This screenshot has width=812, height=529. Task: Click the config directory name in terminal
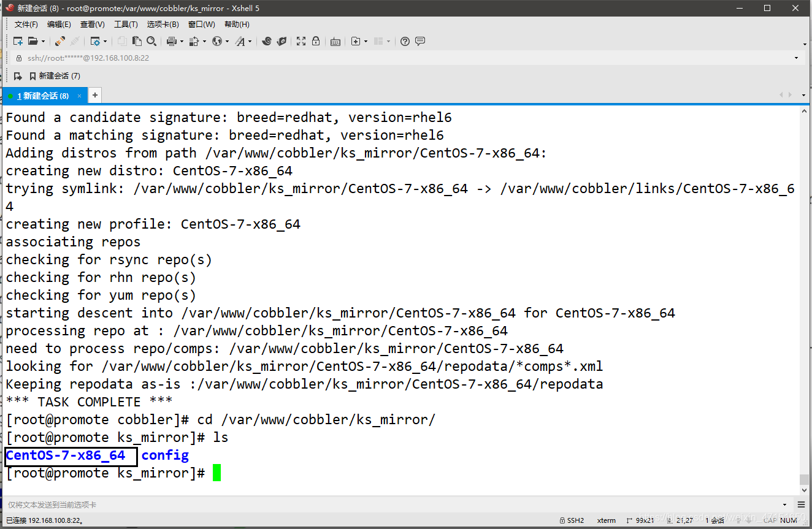(165, 455)
